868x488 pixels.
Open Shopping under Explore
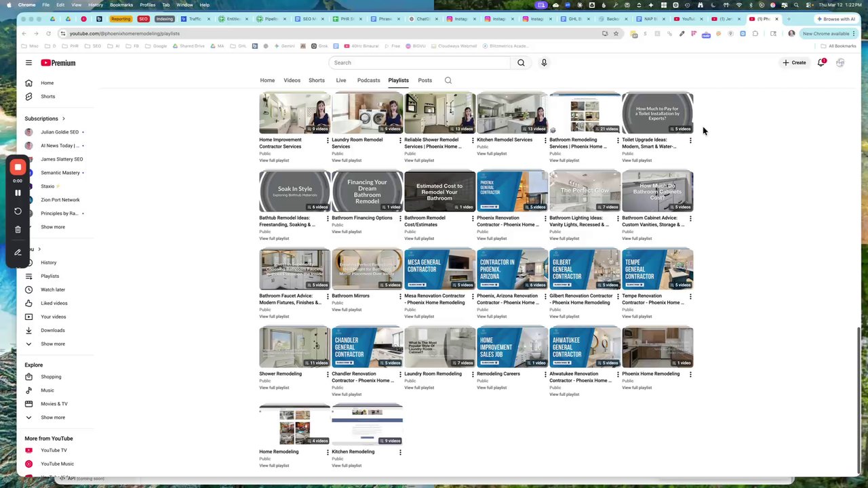[x=50, y=377]
